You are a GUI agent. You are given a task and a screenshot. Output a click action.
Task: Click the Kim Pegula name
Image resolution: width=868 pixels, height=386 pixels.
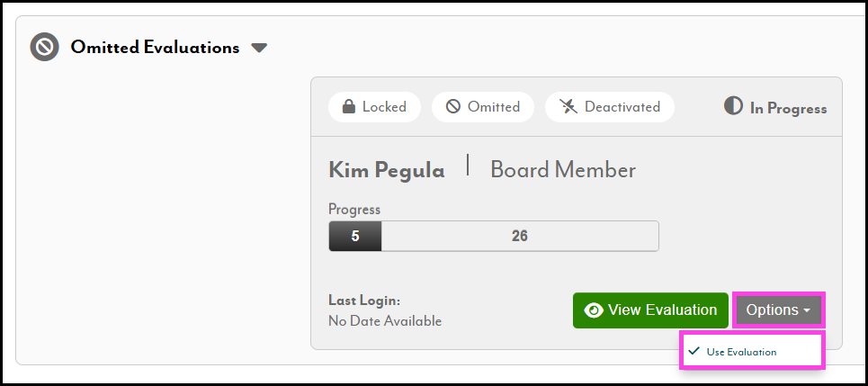[386, 170]
